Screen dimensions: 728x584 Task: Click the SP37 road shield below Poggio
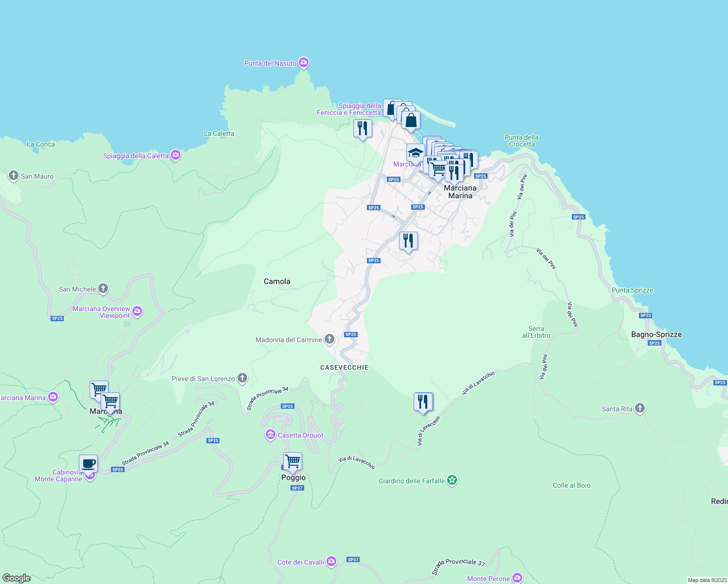point(297,488)
